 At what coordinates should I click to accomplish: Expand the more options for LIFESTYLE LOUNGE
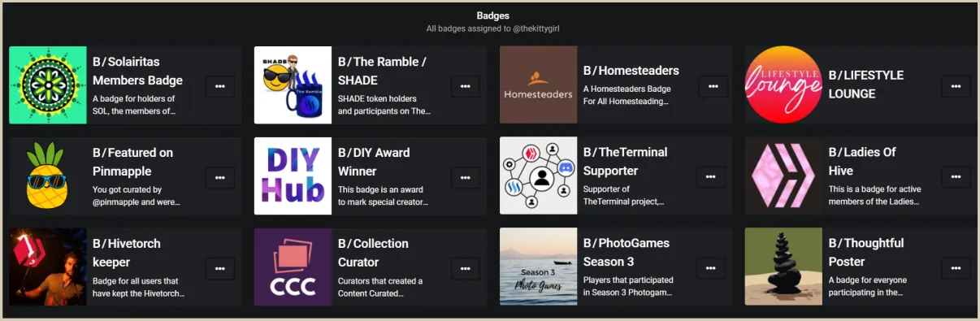(x=956, y=86)
